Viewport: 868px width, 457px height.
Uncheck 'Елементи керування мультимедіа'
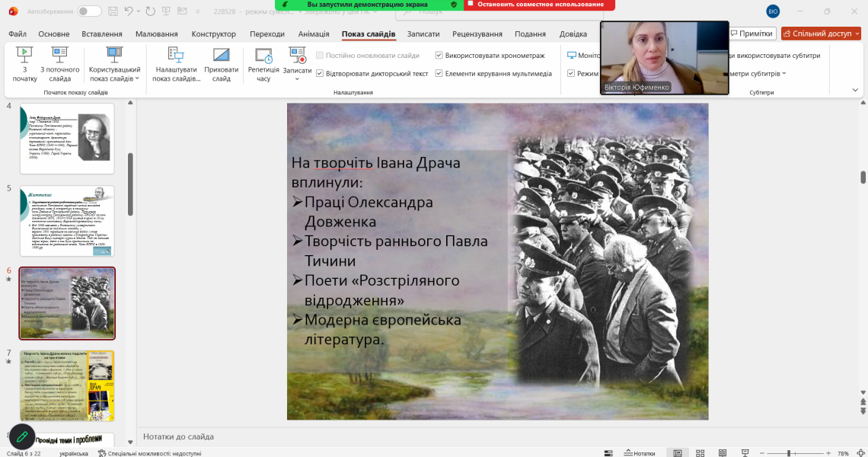(439, 73)
